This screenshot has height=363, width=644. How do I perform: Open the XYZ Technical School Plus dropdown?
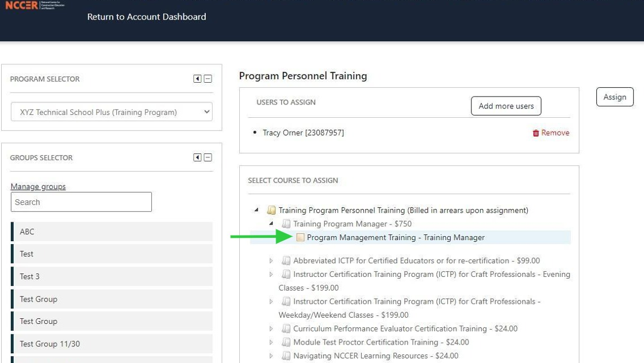(x=112, y=112)
